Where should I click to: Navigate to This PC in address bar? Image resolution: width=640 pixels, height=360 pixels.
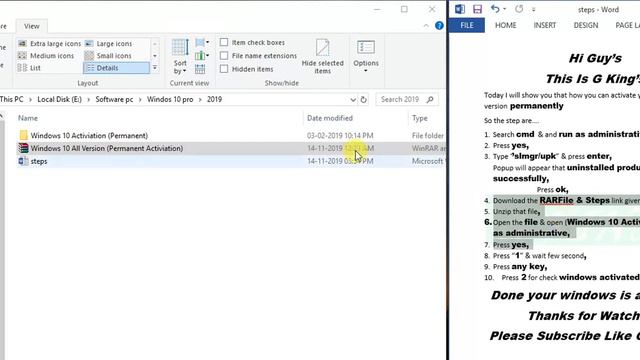click(12, 99)
